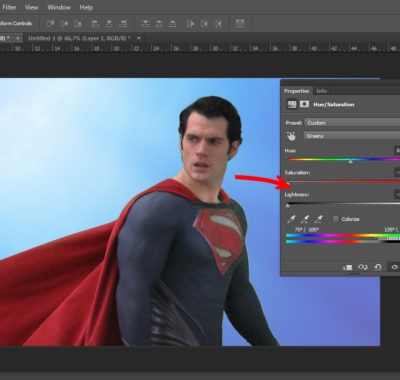The image size is (400, 380).
Task: Click the Align top edges icon
Action: click(x=51, y=24)
